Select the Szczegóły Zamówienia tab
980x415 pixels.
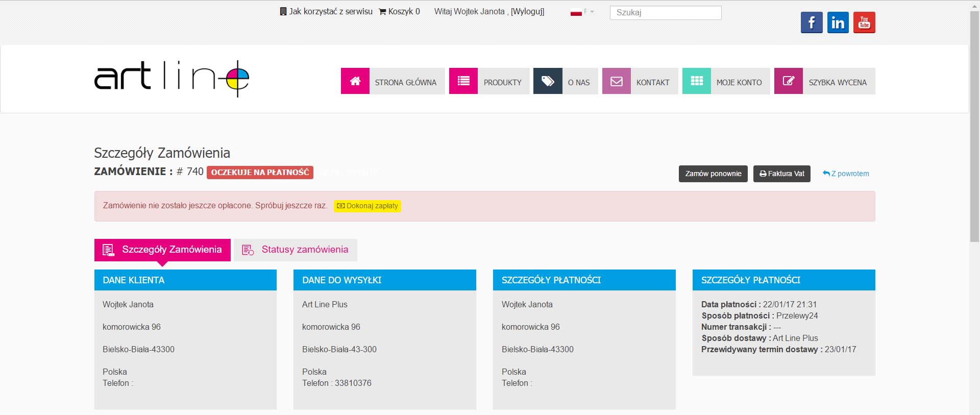162,250
